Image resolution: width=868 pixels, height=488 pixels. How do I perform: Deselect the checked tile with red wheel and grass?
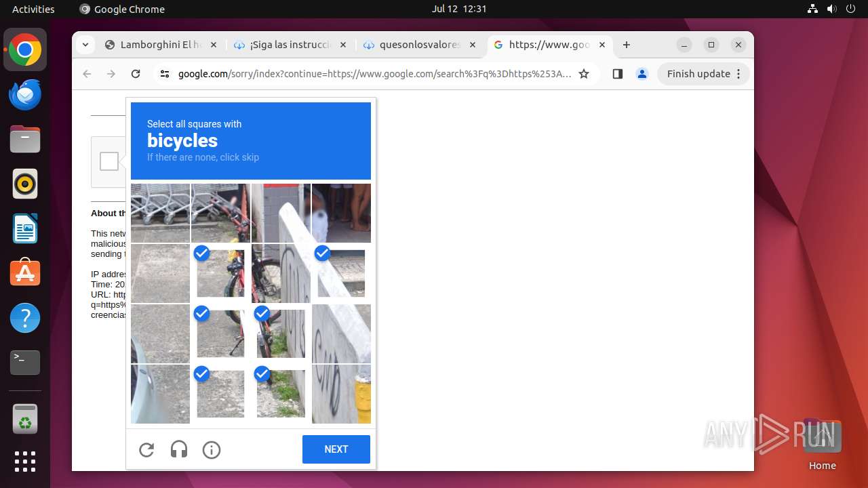(281, 333)
